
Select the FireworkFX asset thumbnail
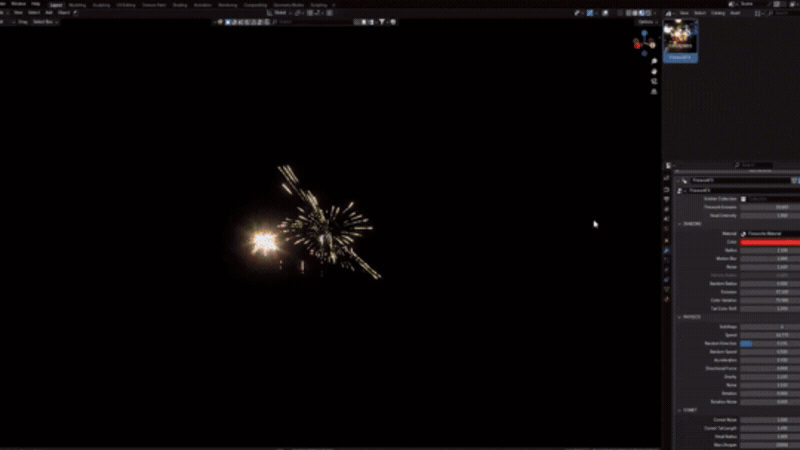[x=680, y=41]
